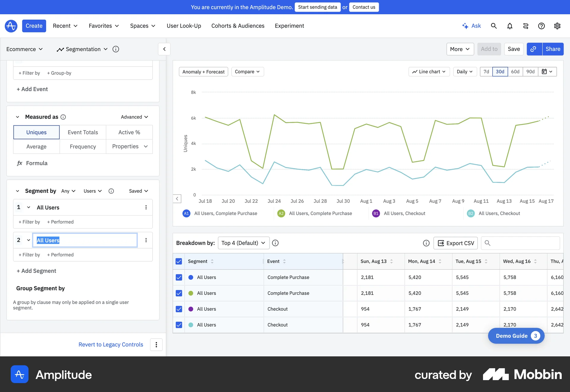Expand the Daily interval dropdown

(465, 72)
